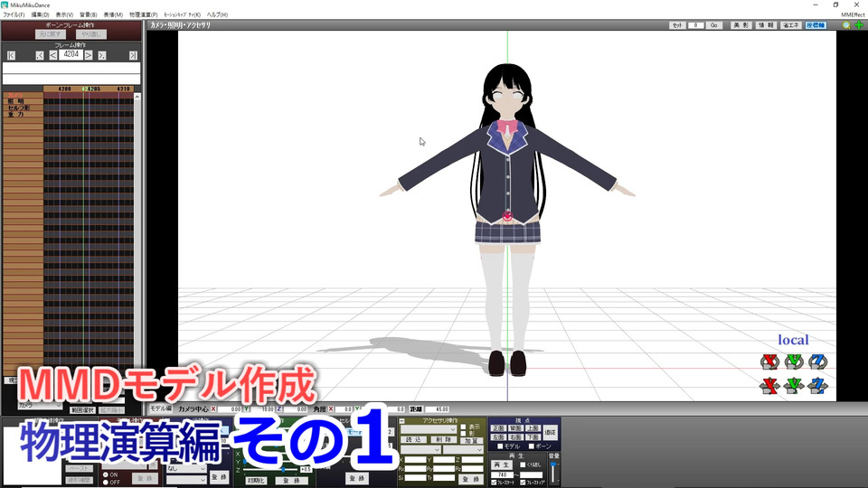Select the ON radio button
The height and width of the screenshot is (488, 868).
(106, 474)
